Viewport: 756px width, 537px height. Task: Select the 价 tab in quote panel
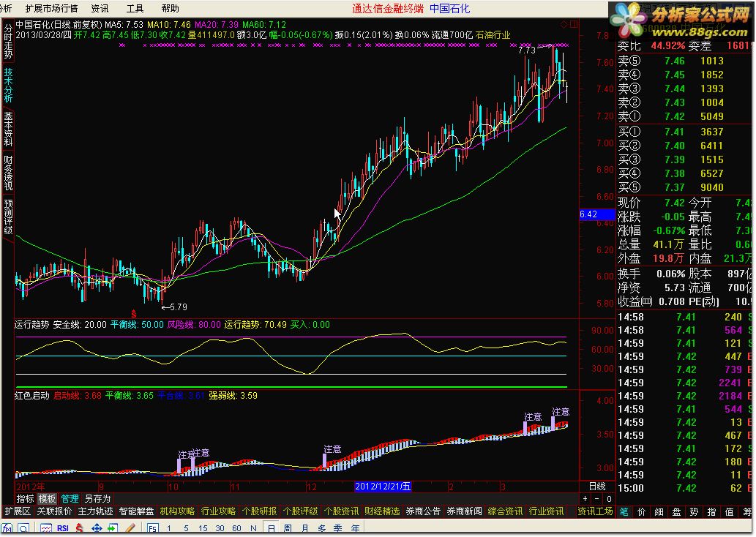coord(642,511)
